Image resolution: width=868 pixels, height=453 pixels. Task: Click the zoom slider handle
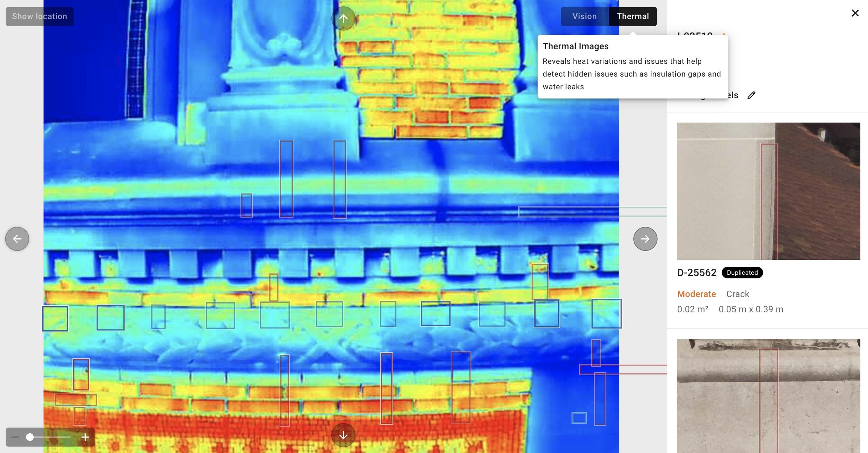(x=30, y=437)
